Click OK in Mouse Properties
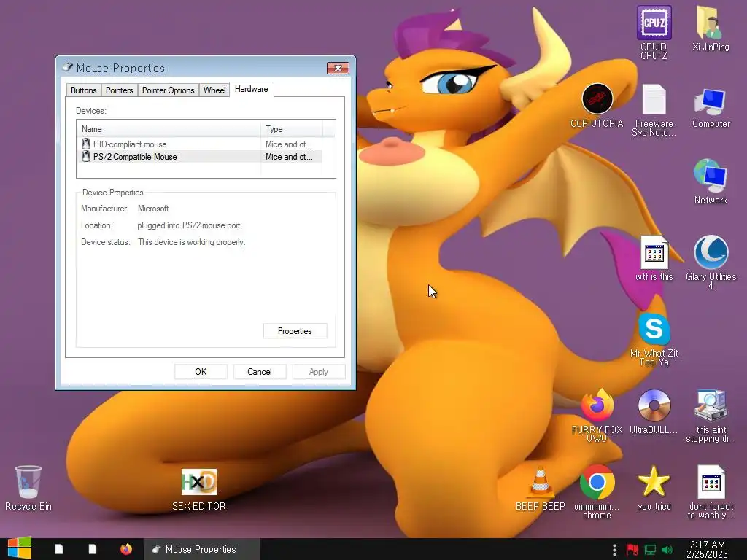The height and width of the screenshot is (560, 747). (201, 372)
